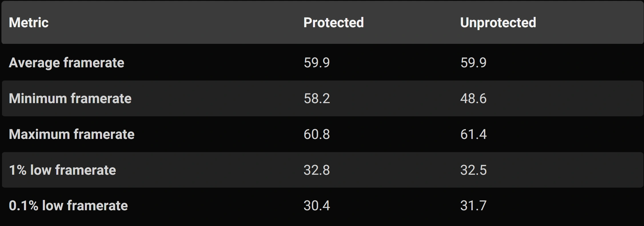The height and width of the screenshot is (226, 644).
Task: Click the Protected 1% low value 32.8
Action: click(x=316, y=170)
